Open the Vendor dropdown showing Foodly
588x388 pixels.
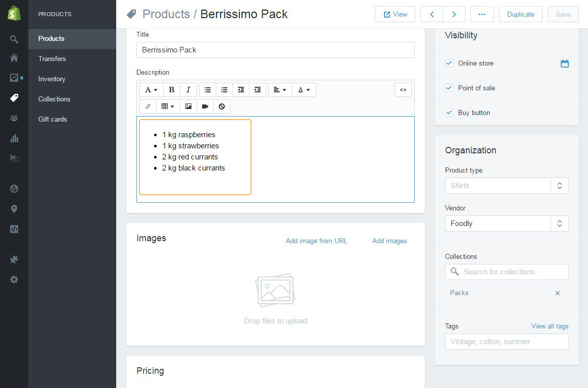[507, 224]
